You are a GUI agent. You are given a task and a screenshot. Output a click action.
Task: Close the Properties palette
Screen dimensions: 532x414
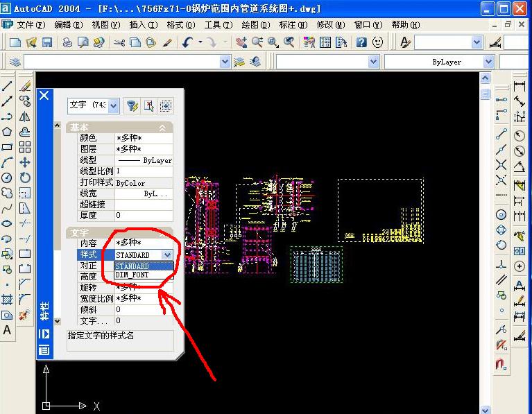44,96
